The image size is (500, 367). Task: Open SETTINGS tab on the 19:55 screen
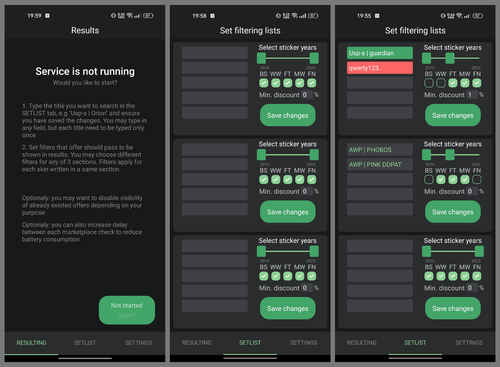click(469, 343)
